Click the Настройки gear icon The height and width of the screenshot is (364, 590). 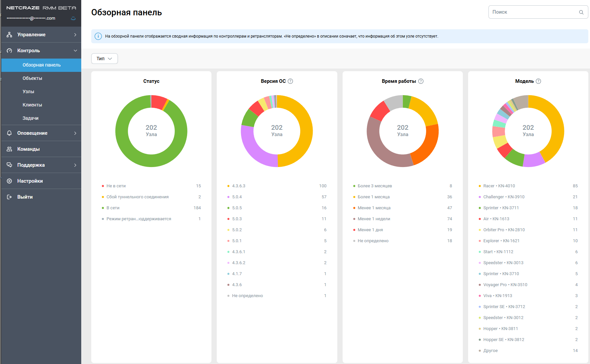coord(9,181)
